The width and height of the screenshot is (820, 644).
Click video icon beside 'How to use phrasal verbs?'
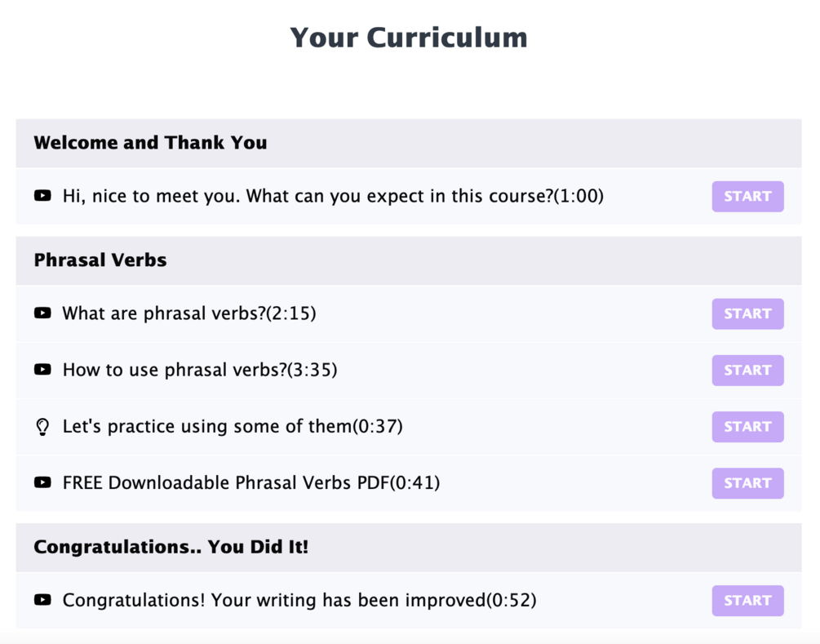coord(42,370)
